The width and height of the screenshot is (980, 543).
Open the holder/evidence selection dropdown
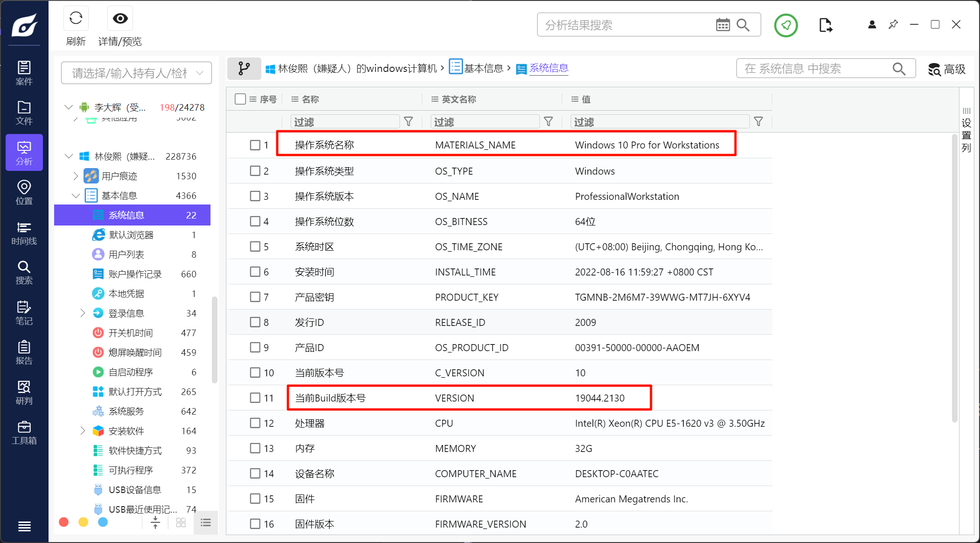[136, 73]
